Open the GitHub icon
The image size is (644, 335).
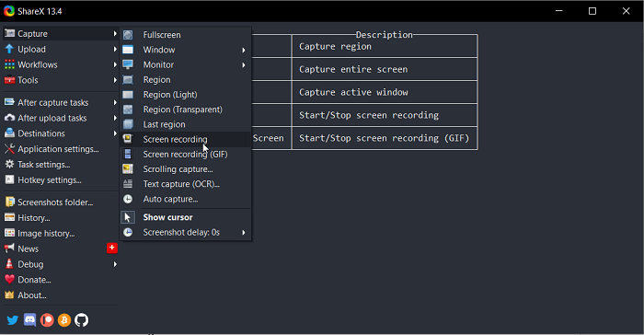[81, 319]
